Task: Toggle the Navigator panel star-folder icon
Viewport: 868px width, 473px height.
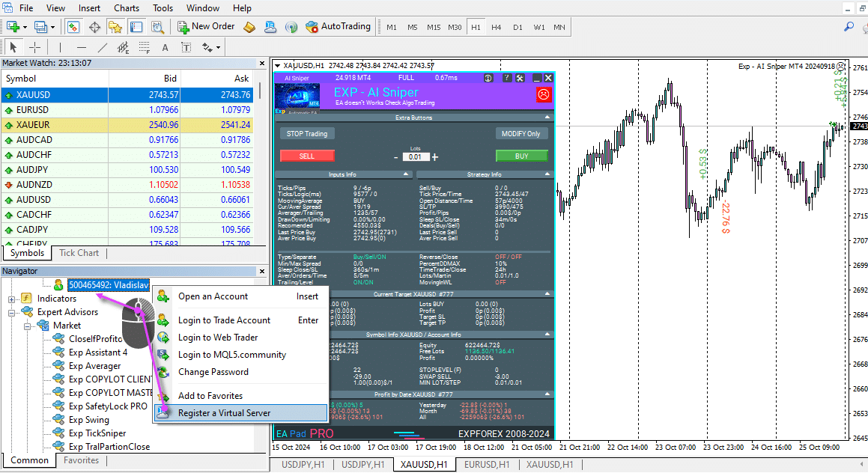Action: (x=115, y=27)
